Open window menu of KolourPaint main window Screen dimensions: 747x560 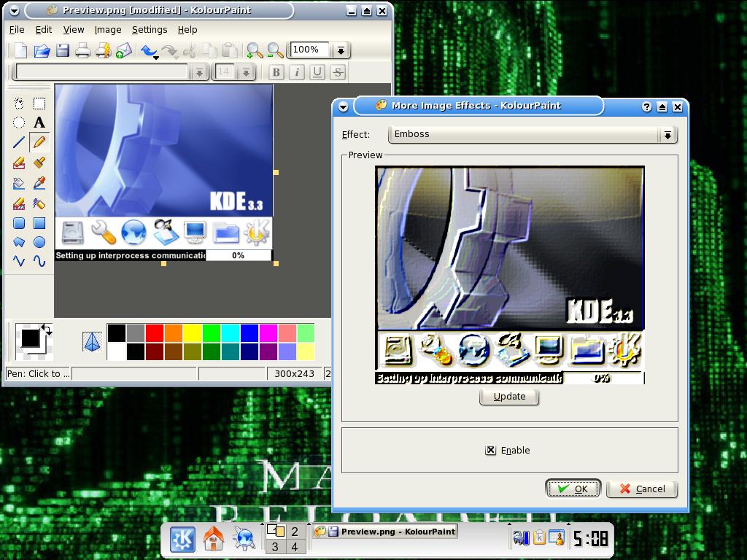point(13,10)
